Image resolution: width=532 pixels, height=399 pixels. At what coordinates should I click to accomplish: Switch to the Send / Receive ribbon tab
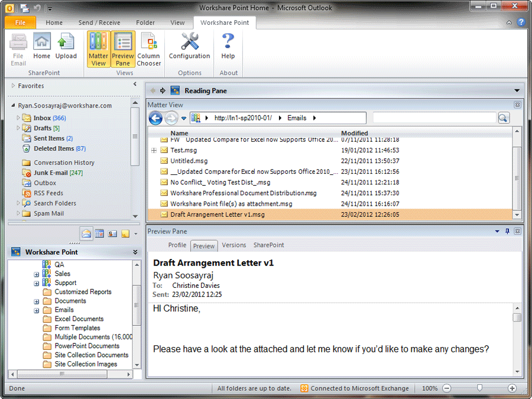pyautogui.click(x=98, y=22)
